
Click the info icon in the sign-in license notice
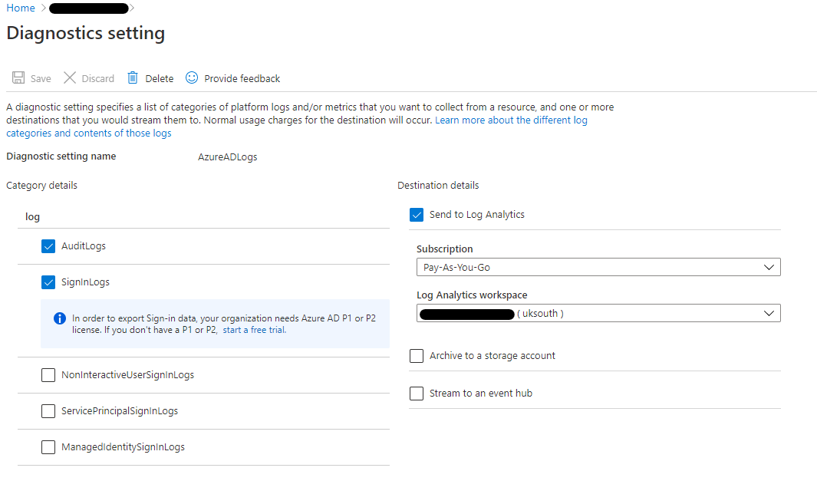tap(59, 318)
